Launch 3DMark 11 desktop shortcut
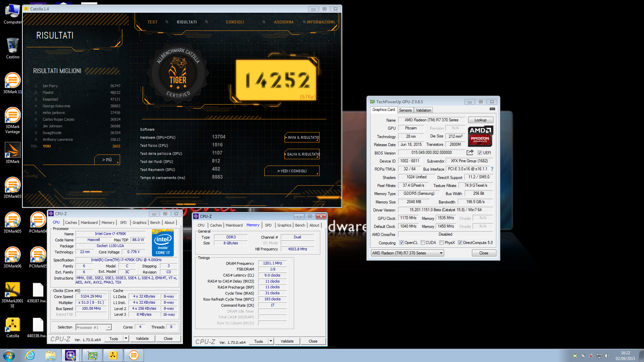The width and height of the screenshot is (644, 362). tap(12, 83)
